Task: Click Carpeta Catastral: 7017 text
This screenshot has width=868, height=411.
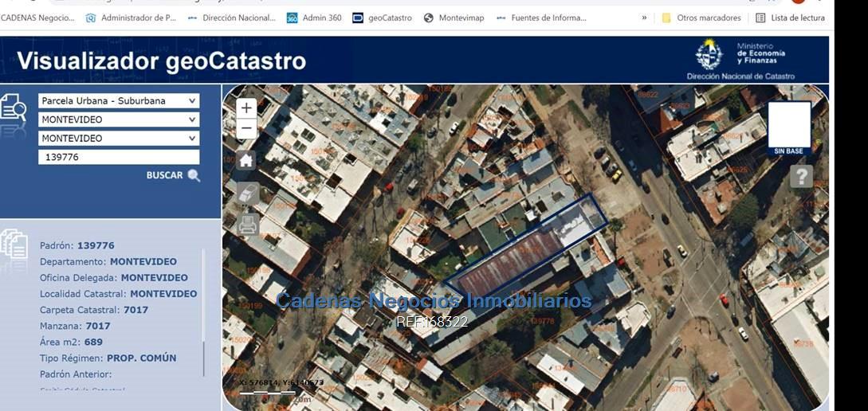Action: click(x=94, y=310)
